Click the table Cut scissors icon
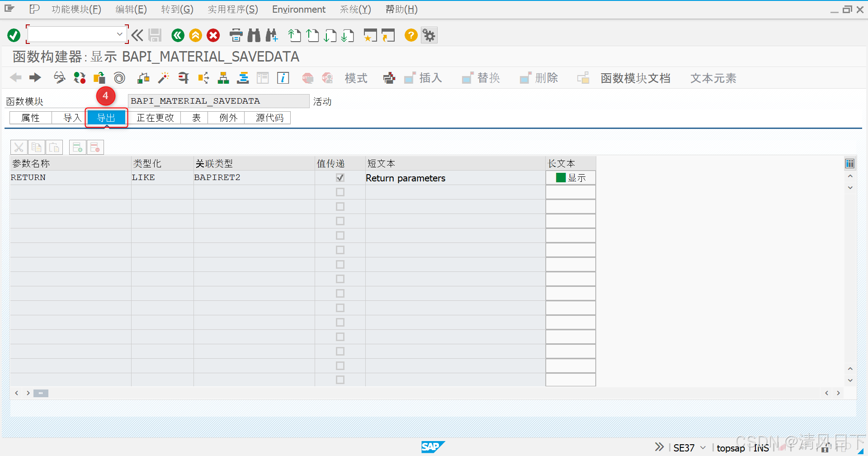The height and width of the screenshot is (456, 868). pyautogui.click(x=19, y=147)
